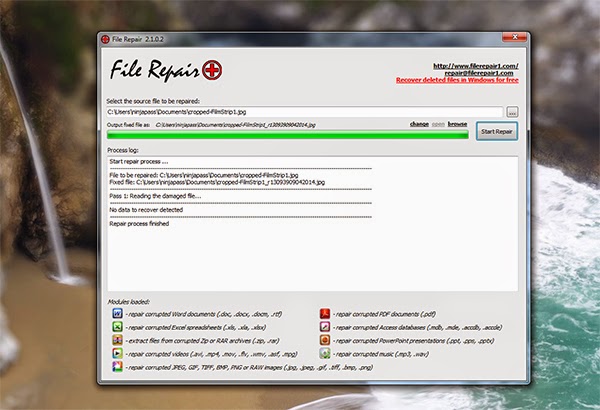The width and height of the screenshot is (600, 410).
Task: Open 'Recover deleted files in Windows for free' link
Action: tap(457, 80)
